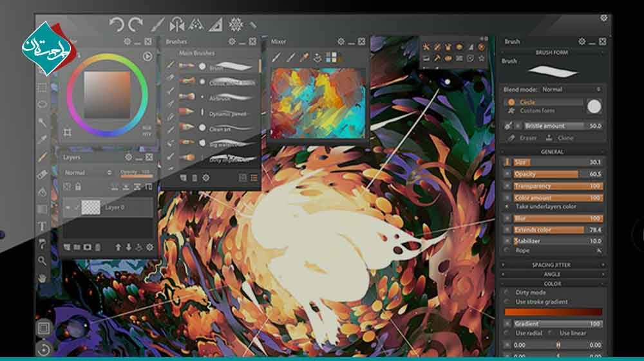Select the rectangular selection tool in left toolbar
The width and height of the screenshot is (644, 361).
pyautogui.click(x=43, y=88)
